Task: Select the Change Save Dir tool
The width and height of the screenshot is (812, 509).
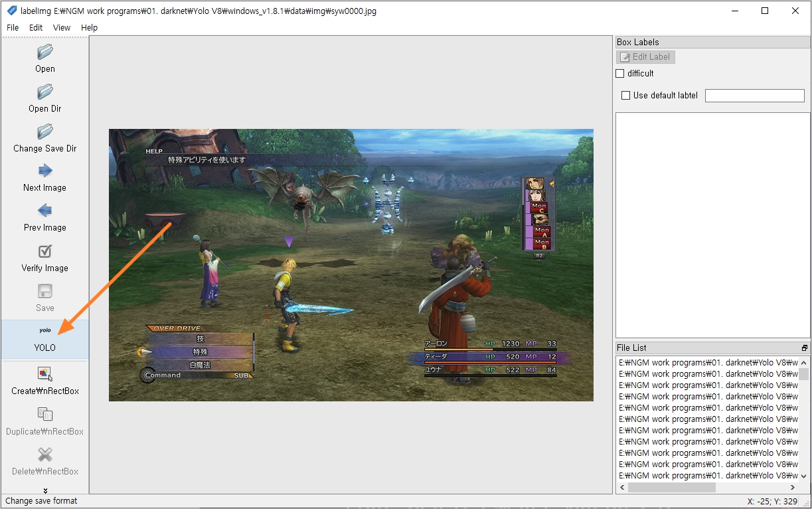Action: click(x=45, y=138)
